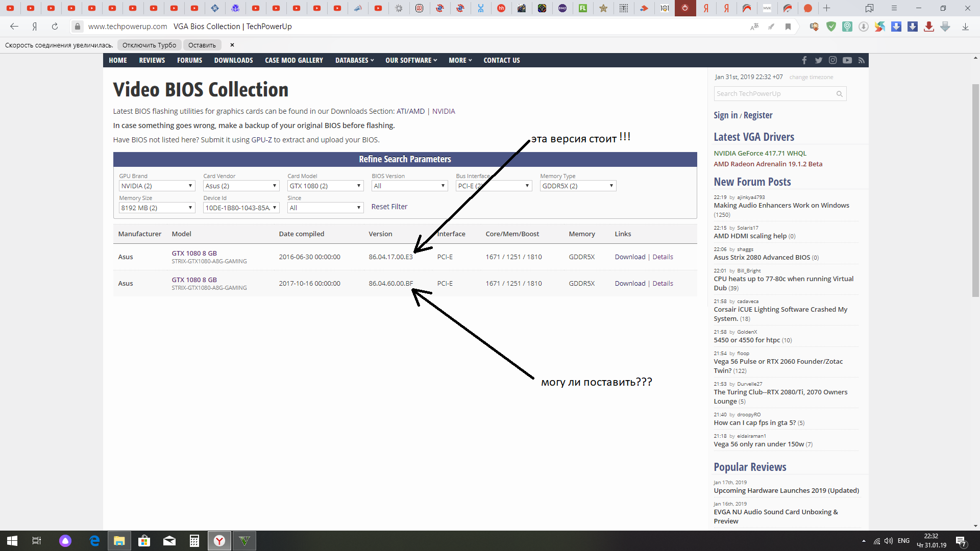
Task: Open the Card Model GTX 1080 dropdown
Action: (325, 186)
